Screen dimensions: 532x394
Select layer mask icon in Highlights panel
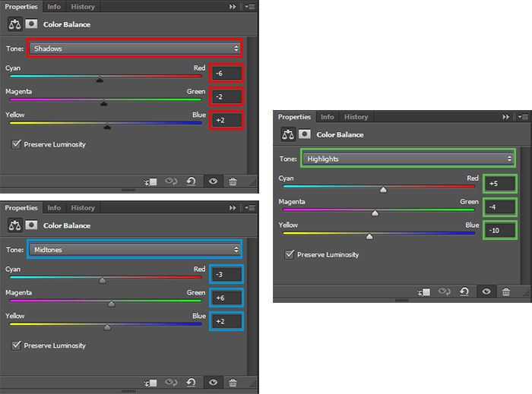point(305,134)
